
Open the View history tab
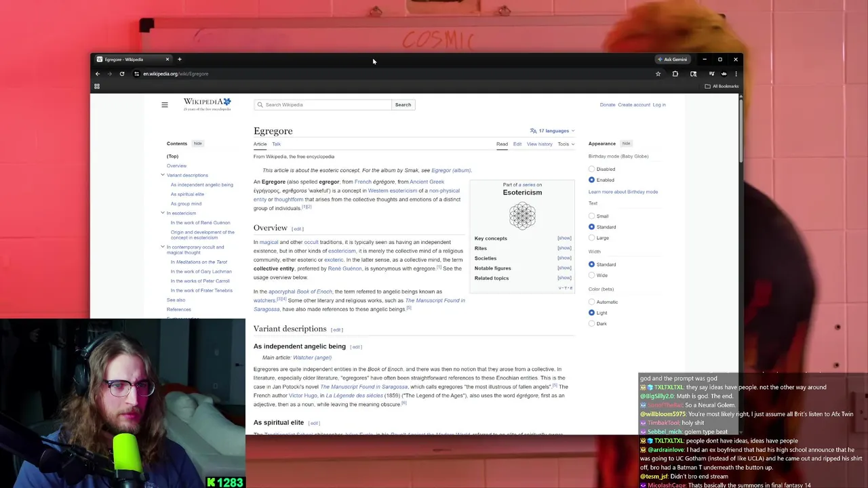coord(540,144)
